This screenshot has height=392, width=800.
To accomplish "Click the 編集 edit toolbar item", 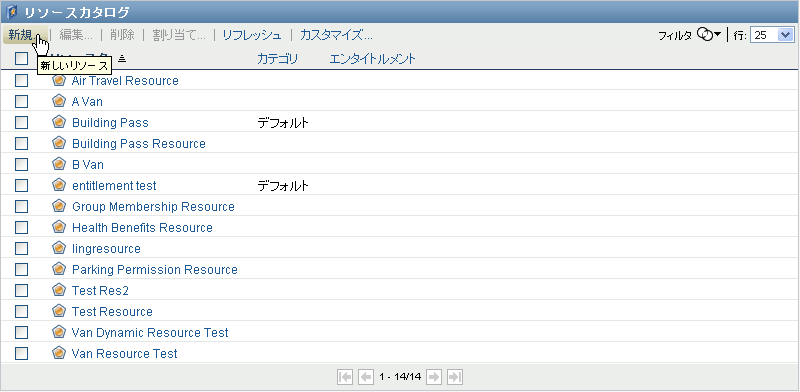I will pos(76,35).
